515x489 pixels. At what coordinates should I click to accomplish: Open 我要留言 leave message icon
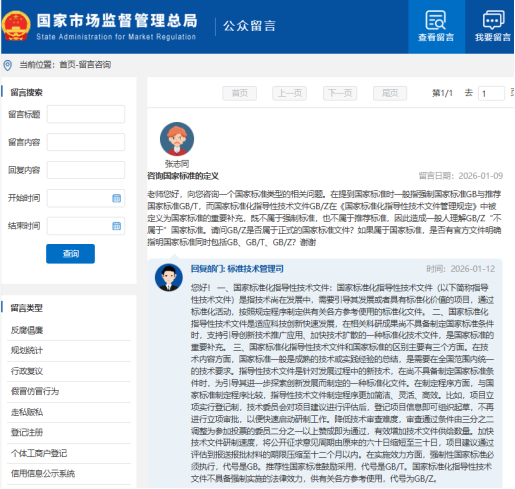click(493, 20)
